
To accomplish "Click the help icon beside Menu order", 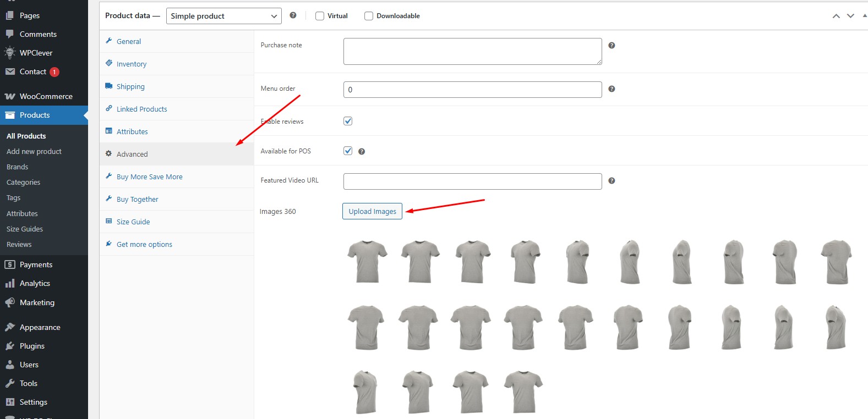I will [x=612, y=89].
